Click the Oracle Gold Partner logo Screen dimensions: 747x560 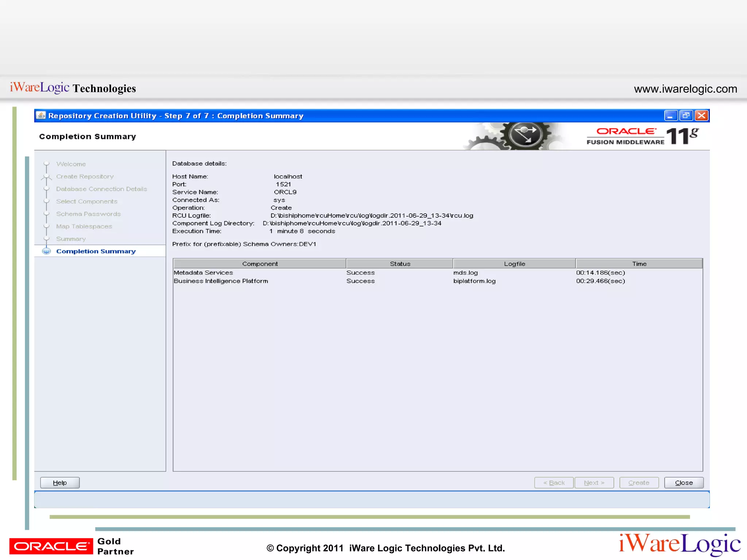pyautogui.click(x=71, y=546)
